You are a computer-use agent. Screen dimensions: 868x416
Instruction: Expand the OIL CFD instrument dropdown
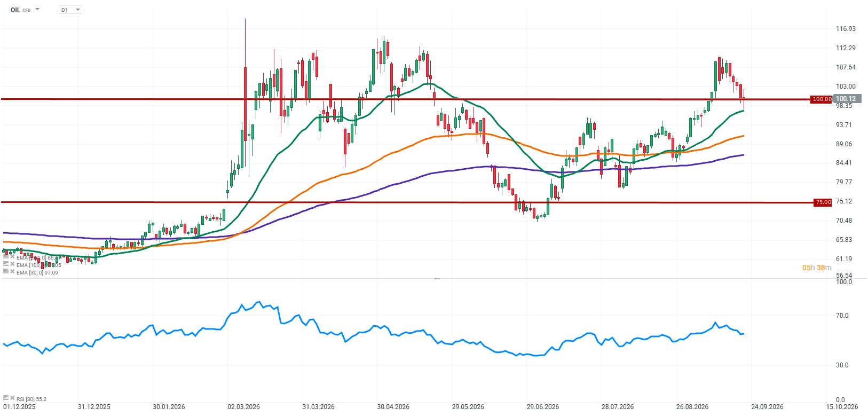click(37, 10)
